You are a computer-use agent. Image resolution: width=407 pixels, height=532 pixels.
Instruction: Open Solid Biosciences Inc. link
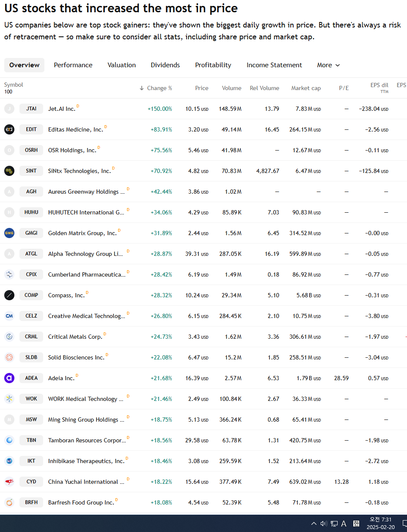76,357
